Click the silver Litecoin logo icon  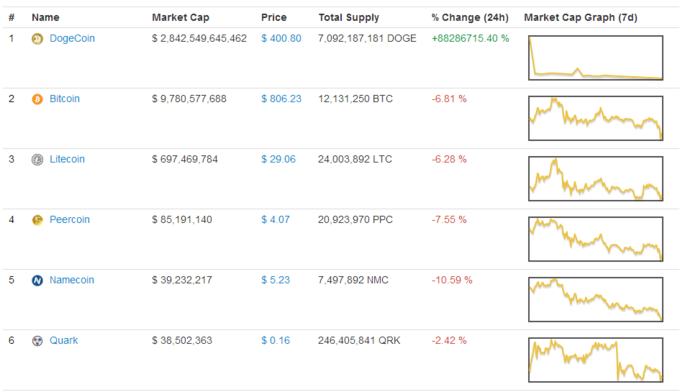pyautogui.click(x=37, y=160)
